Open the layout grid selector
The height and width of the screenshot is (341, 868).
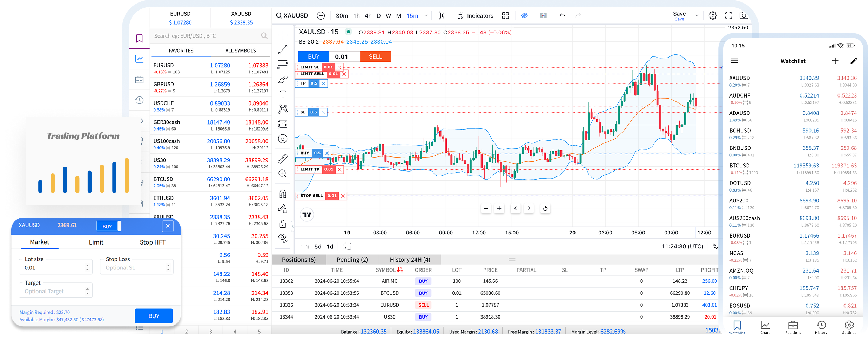click(505, 15)
